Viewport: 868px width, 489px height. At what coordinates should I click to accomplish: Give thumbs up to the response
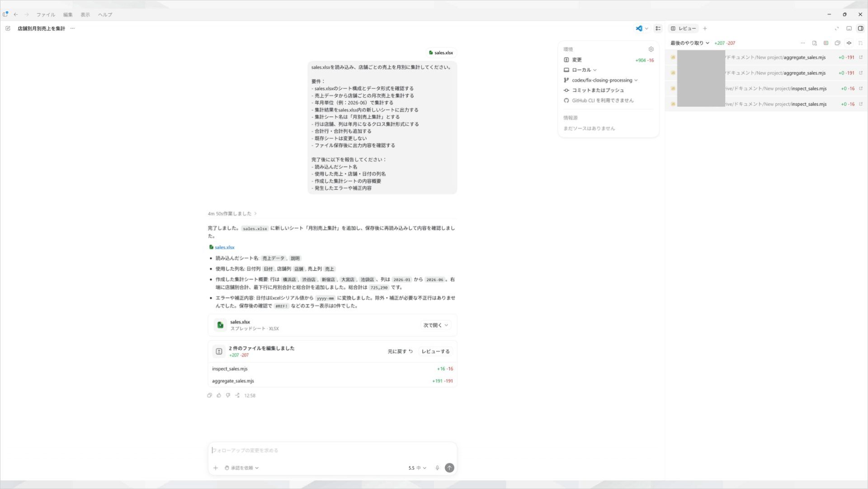click(x=219, y=395)
